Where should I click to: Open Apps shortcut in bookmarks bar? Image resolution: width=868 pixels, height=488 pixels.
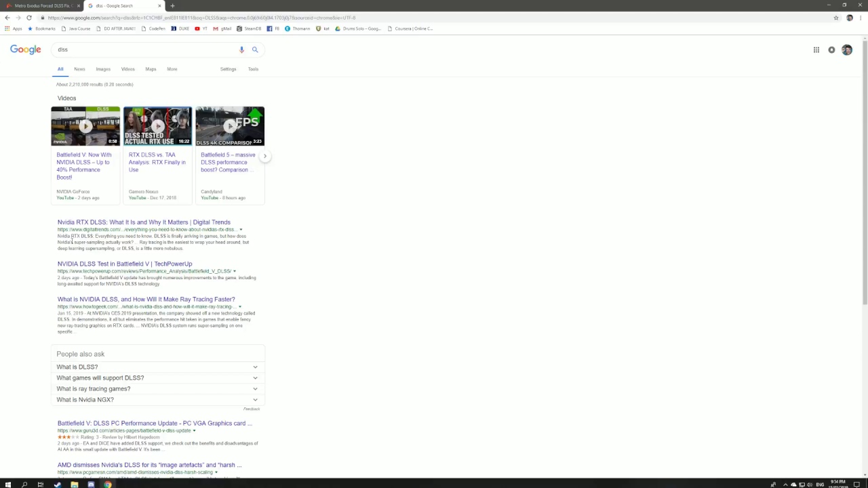(x=13, y=28)
